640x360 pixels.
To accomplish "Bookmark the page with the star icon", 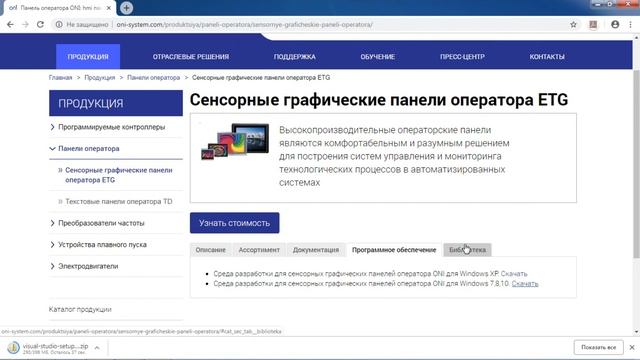I will 573,24.
